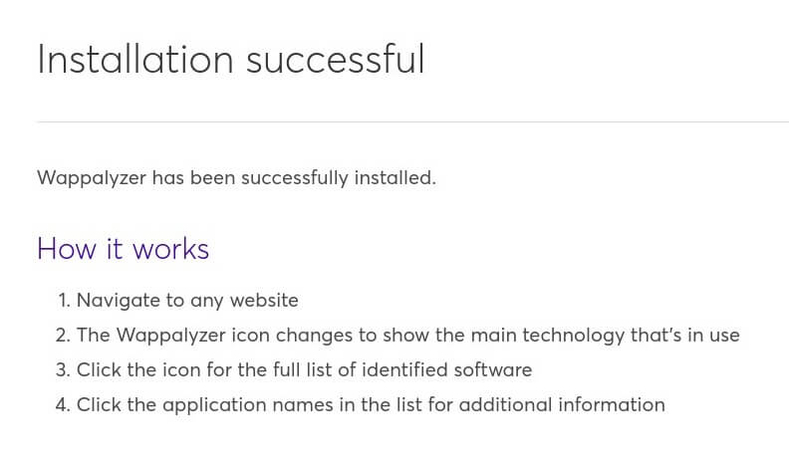Click list number "3." in the steps
Image resolution: width=789 pixels, height=461 pixels.
click(x=63, y=370)
